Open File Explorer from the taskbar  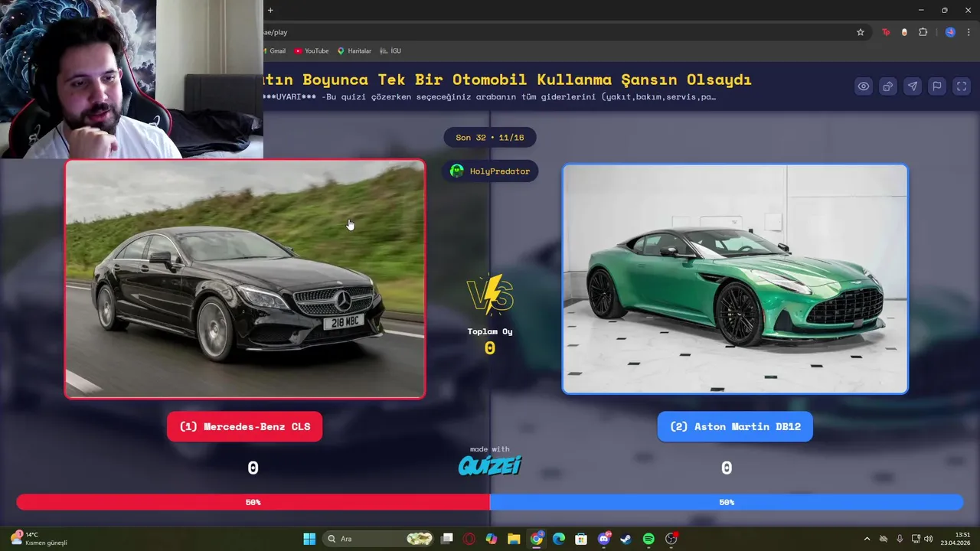[x=514, y=539]
